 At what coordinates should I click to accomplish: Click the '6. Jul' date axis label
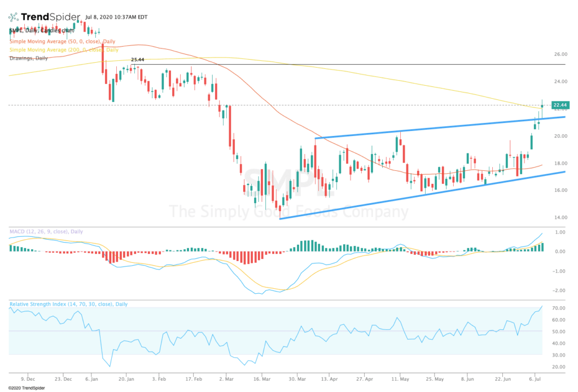[x=535, y=379]
